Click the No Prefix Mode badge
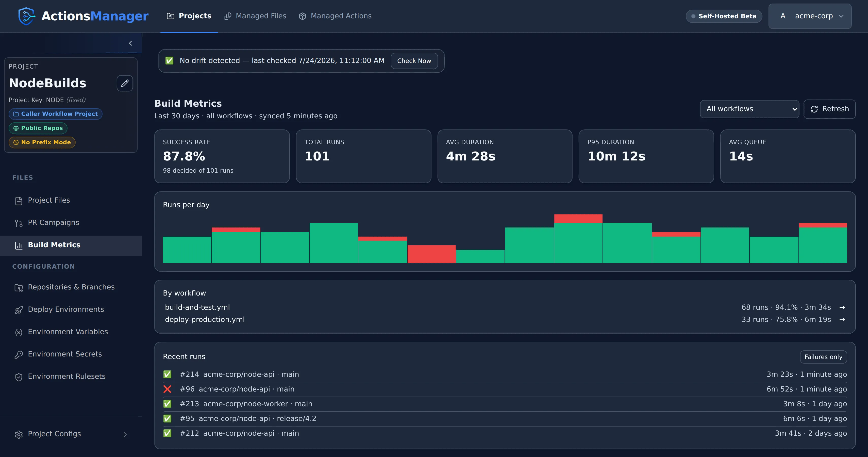Image resolution: width=868 pixels, height=457 pixels. 42,142
